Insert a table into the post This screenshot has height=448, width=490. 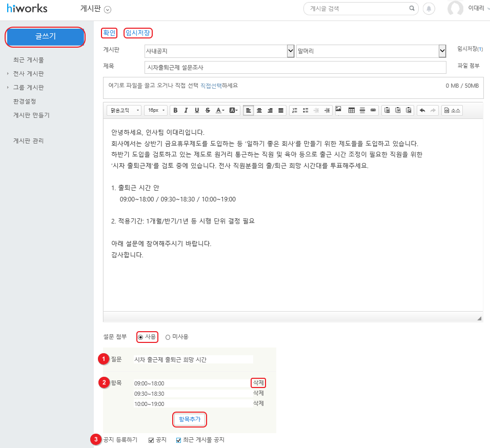click(x=352, y=110)
